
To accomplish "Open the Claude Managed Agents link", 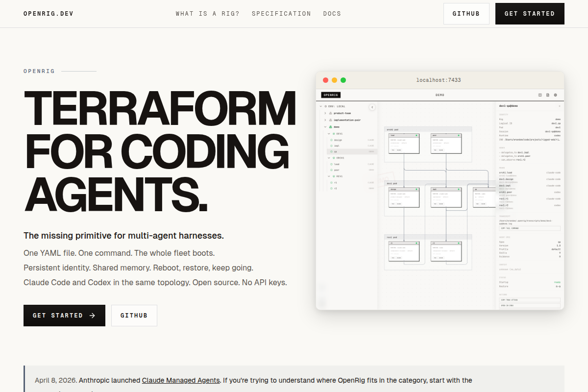I will point(181,380).
